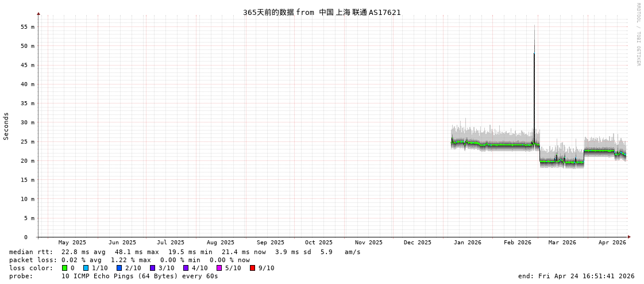The image size is (644, 284).
Task: Click the Jan 2026 month label
Action: click(467, 243)
